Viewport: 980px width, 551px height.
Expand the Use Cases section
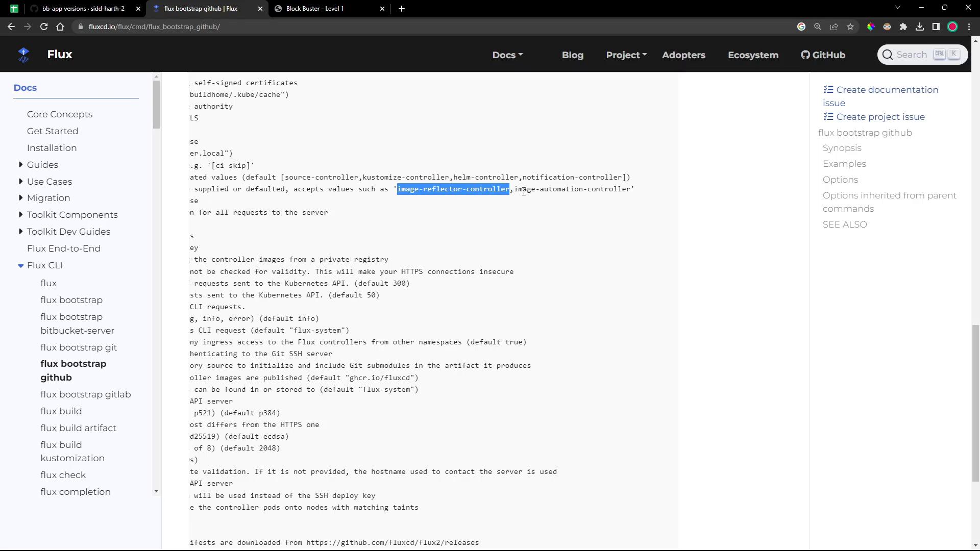pos(20,181)
